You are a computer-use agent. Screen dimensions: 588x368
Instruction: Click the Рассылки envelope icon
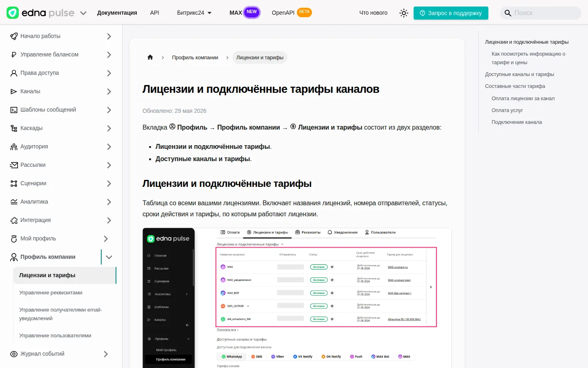tap(14, 165)
